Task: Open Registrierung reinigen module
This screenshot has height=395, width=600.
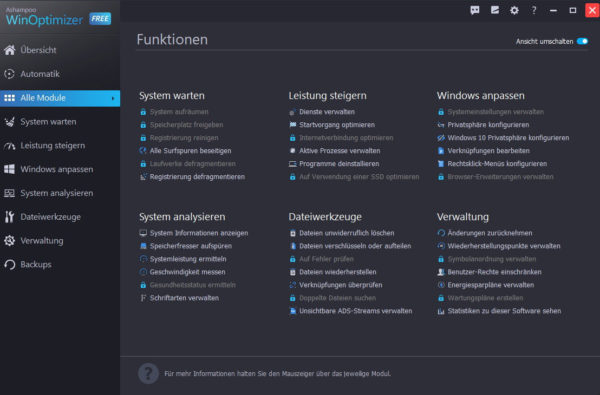Action: pos(184,138)
